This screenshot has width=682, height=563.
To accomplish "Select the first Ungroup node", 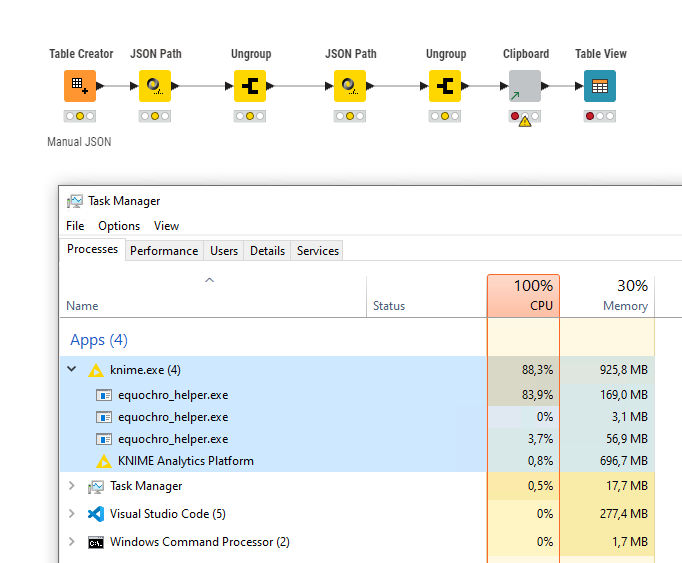I will coord(250,86).
